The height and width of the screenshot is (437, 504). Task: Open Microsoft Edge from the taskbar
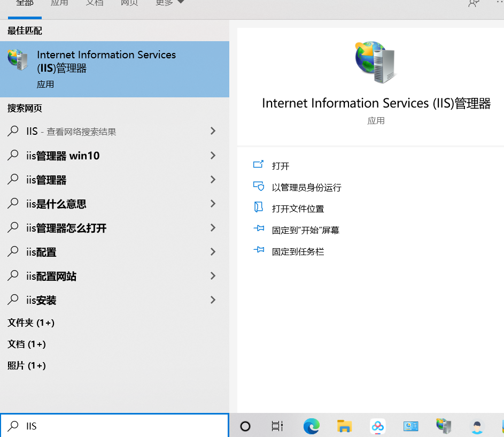click(x=311, y=426)
